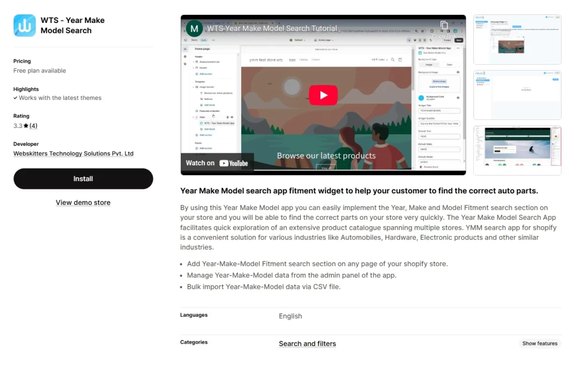Open second screenshot thumbnail showing empty list

[x=517, y=95]
